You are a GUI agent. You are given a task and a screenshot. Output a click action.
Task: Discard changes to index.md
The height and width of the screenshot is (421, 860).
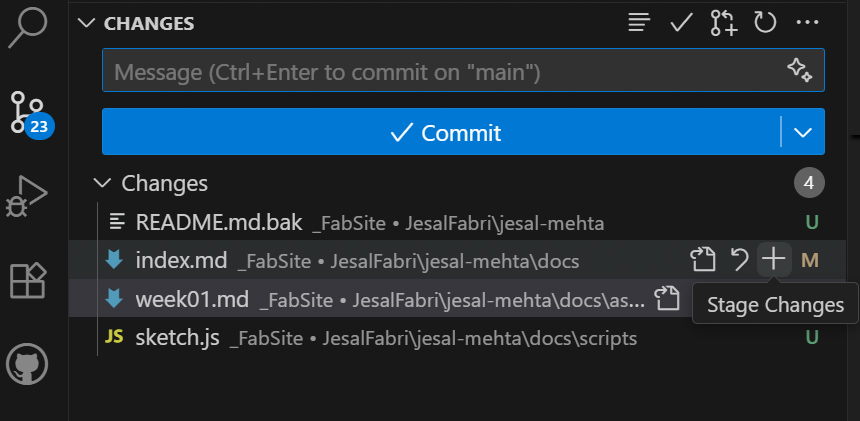(x=739, y=261)
